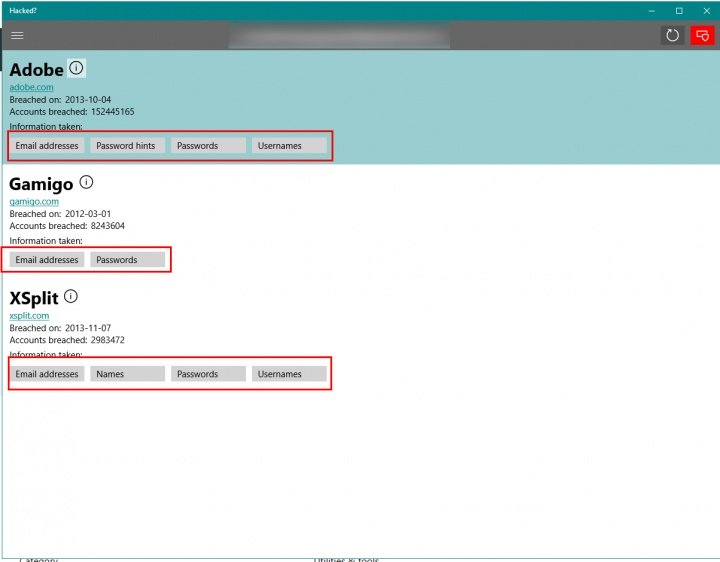Select Gamigo's Email addresses tag
Image resolution: width=720 pixels, height=562 pixels.
47,259
